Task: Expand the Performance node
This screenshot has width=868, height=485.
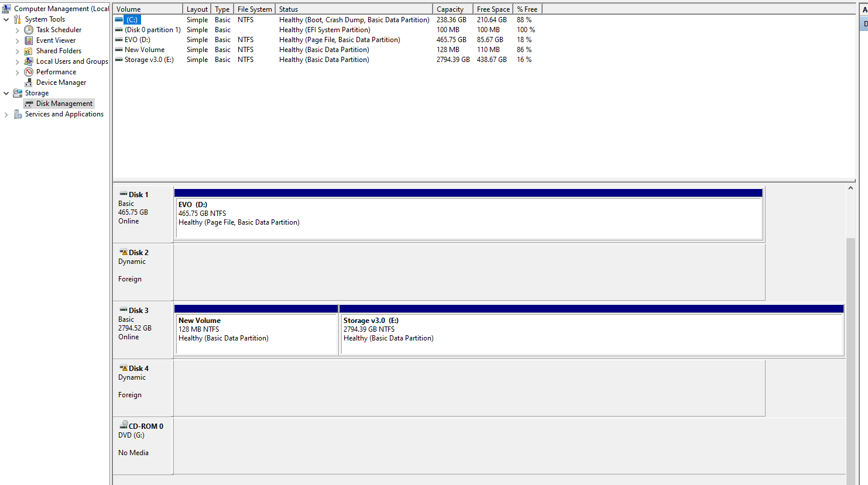Action: (x=17, y=72)
